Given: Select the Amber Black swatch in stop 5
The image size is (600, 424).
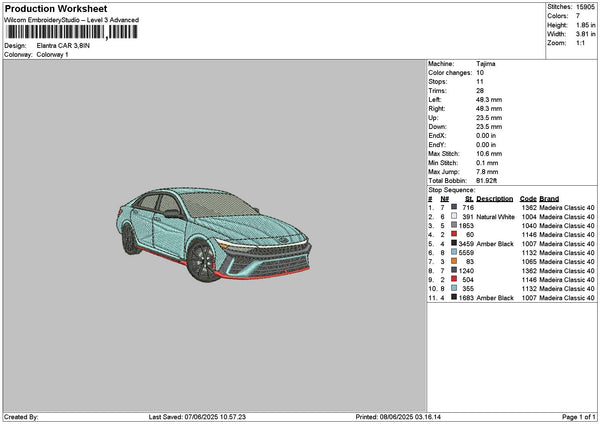Looking at the screenshot, I should (x=454, y=243).
